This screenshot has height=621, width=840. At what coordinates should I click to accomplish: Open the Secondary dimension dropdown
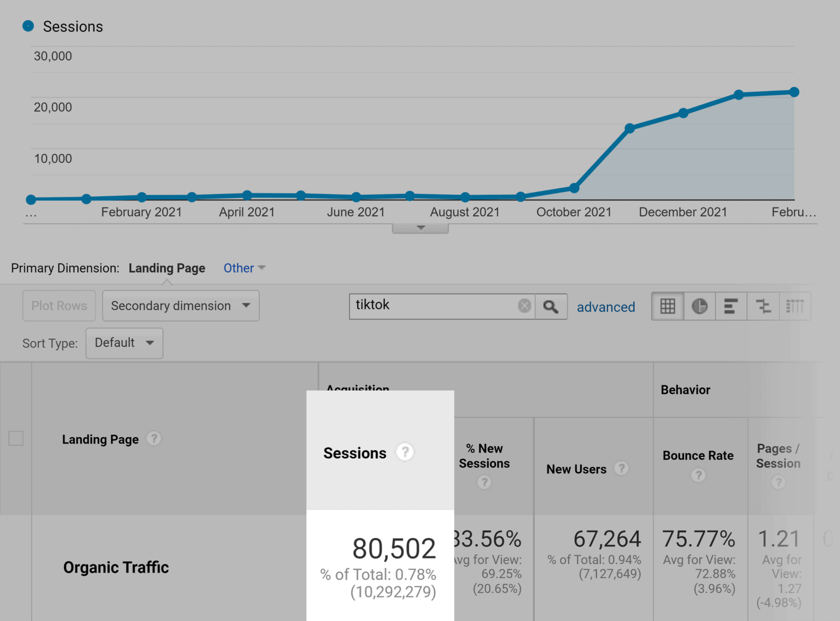[x=181, y=306]
